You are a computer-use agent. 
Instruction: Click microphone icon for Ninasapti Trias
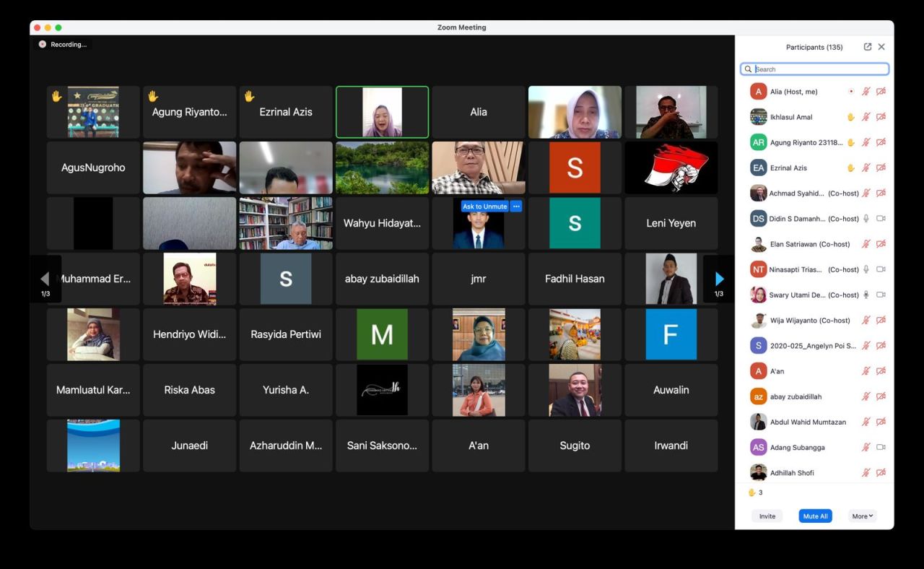click(866, 269)
